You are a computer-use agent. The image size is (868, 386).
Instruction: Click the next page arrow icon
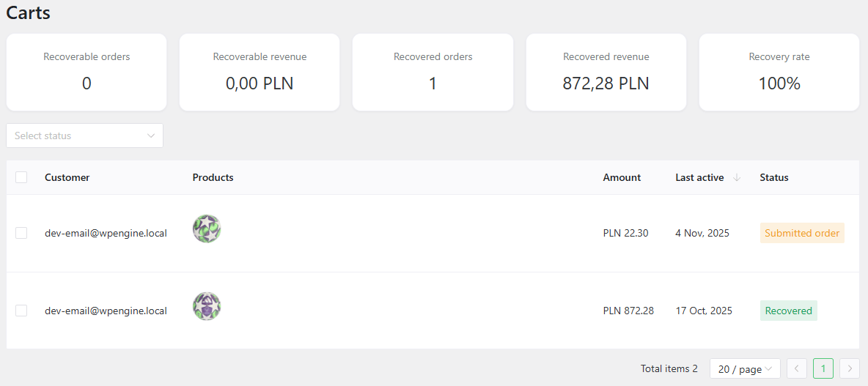[x=850, y=368]
